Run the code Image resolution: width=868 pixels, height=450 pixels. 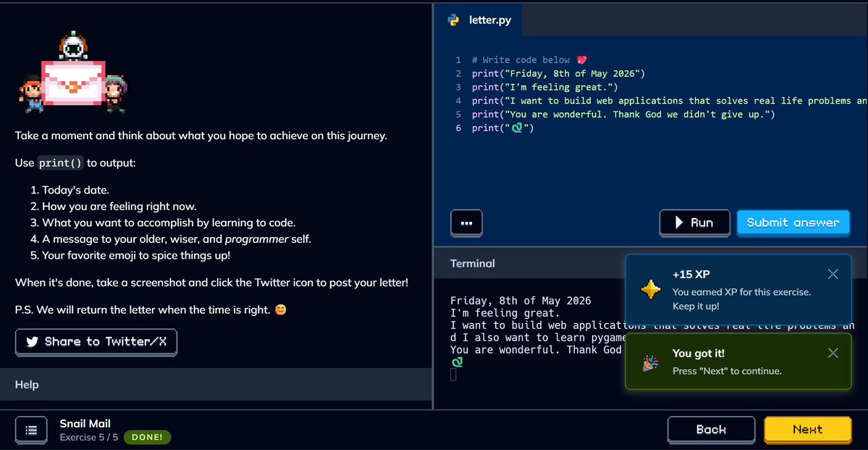coord(694,222)
